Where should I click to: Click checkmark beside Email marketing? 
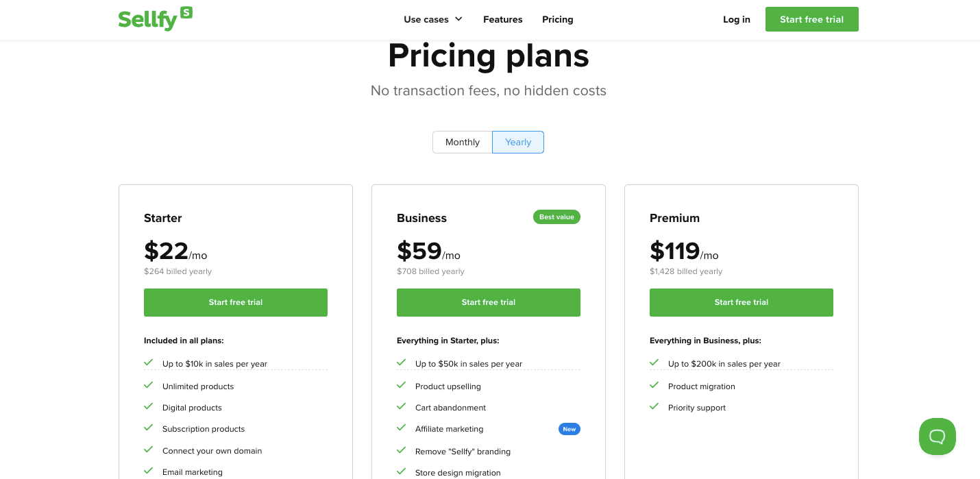(x=148, y=471)
